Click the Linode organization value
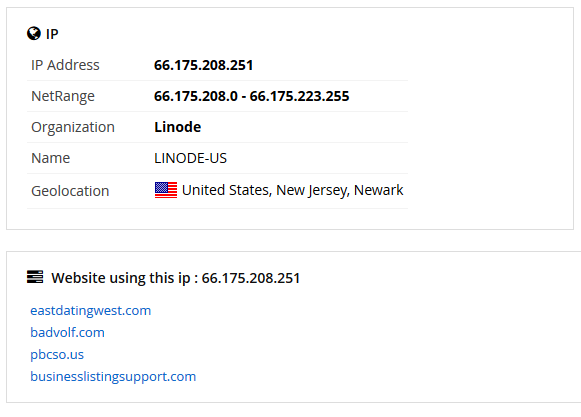581x417 pixels. (x=177, y=127)
